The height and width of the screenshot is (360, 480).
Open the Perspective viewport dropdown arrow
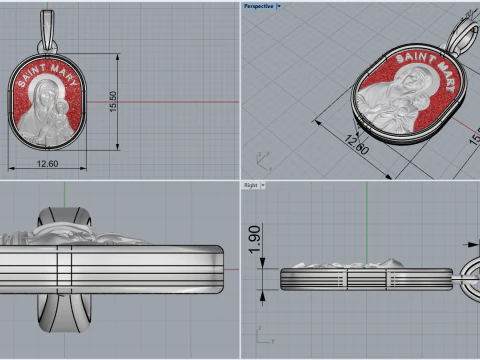(x=279, y=6)
